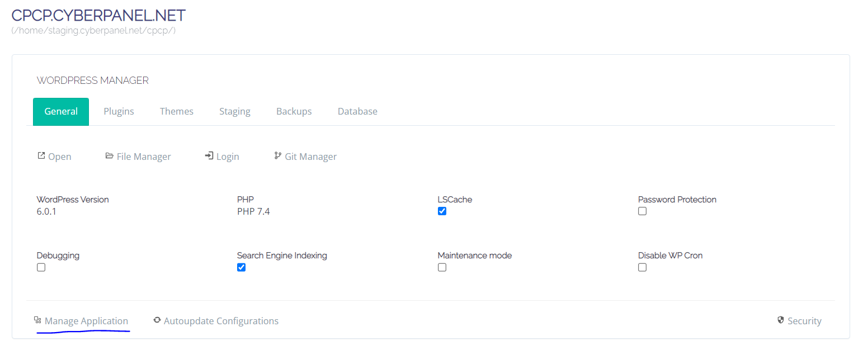The height and width of the screenshot is (355, 868).
Task: Open the Database tab
Action: tap(357, 111)
